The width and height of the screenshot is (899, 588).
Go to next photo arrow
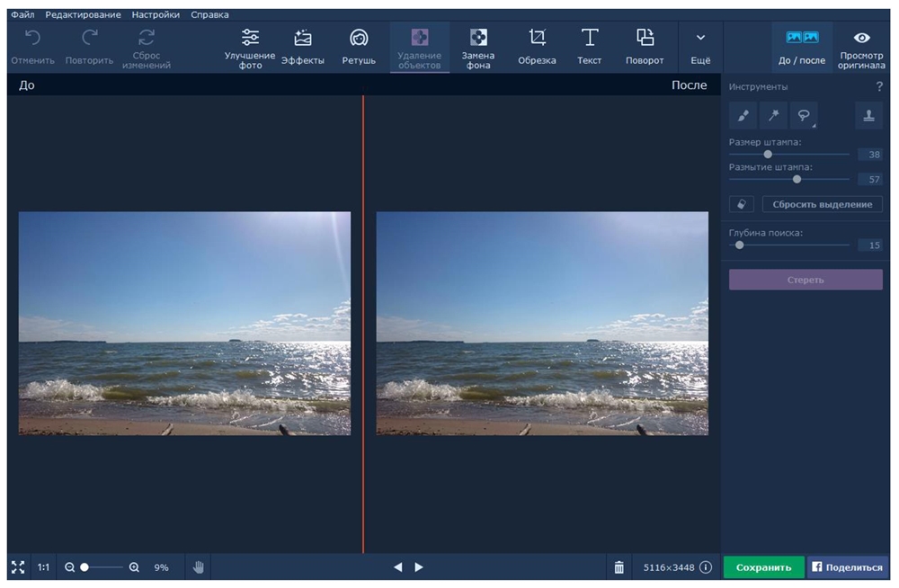[x=419, y=567]
